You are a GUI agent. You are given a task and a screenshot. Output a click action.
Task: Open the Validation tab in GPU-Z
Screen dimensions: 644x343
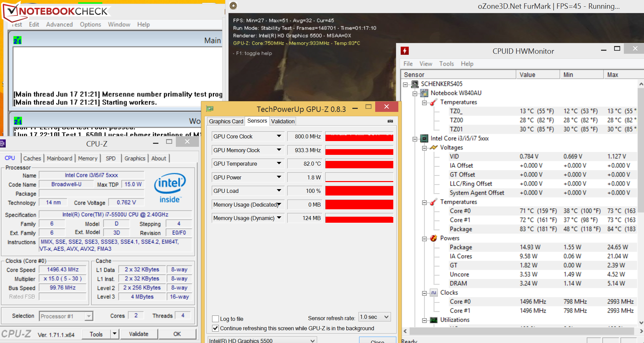tap(283, 121)
